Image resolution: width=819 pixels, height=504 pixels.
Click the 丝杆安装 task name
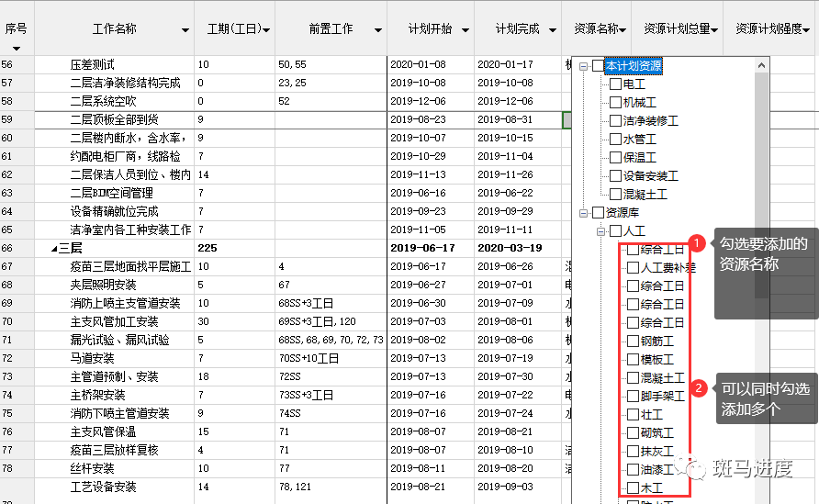point(93,468)
